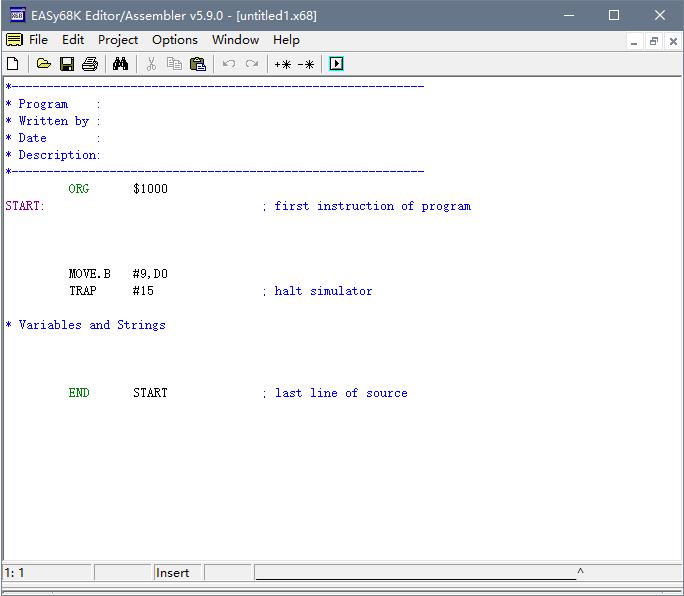This screenshot has width=684, height=596.
Task: Click the Copy icon in toolbar
Action: (174, 64)
